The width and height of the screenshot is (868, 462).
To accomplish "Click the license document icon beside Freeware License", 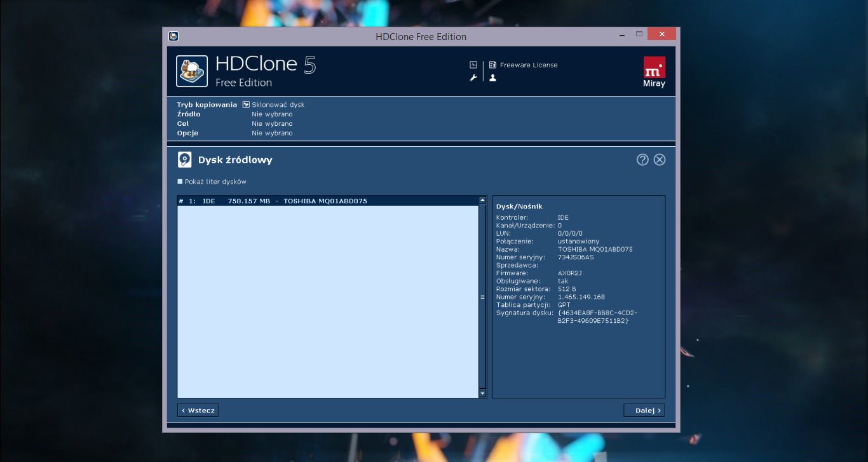I will (492, 65).
